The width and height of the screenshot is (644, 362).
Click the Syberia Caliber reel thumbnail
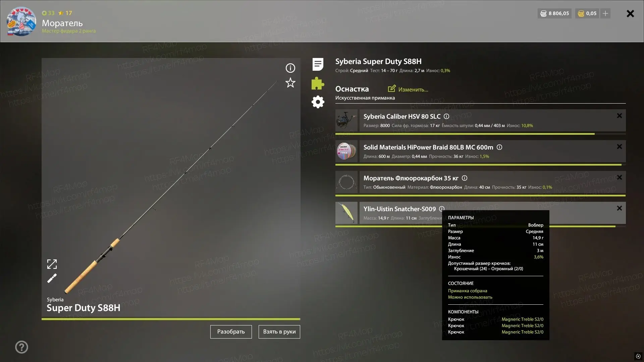(346, 120)
